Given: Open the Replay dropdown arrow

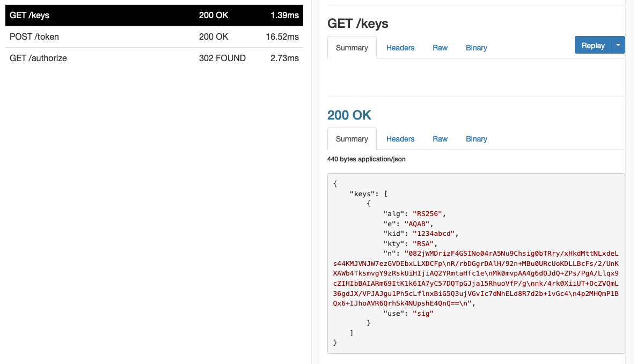Looking at the screenshot, I should click(618, 46).
